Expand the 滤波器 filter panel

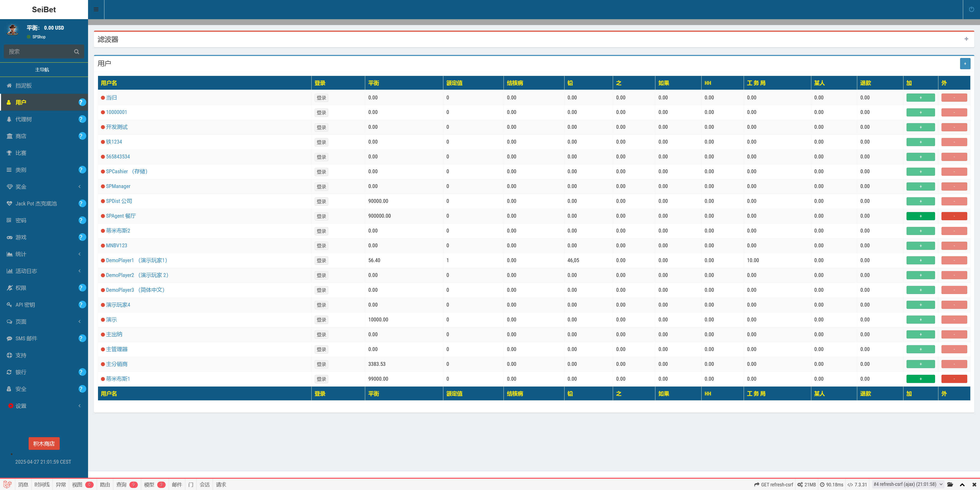(x=966, y=39)
